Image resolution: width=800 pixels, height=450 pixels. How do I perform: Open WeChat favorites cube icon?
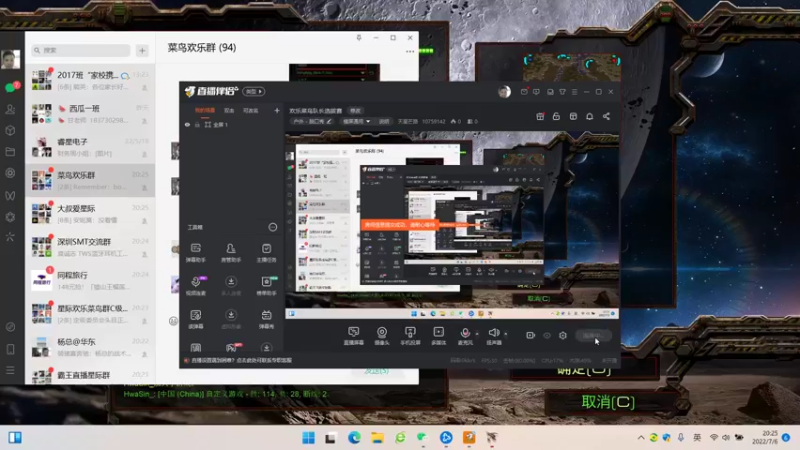click(10, 131)
